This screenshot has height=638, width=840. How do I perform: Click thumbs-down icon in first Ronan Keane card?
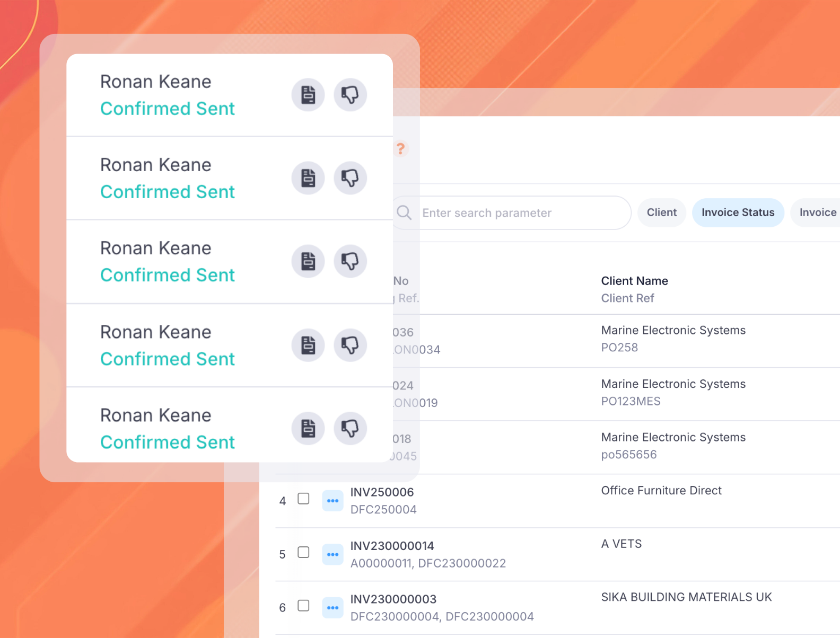(x=350, y=95)
